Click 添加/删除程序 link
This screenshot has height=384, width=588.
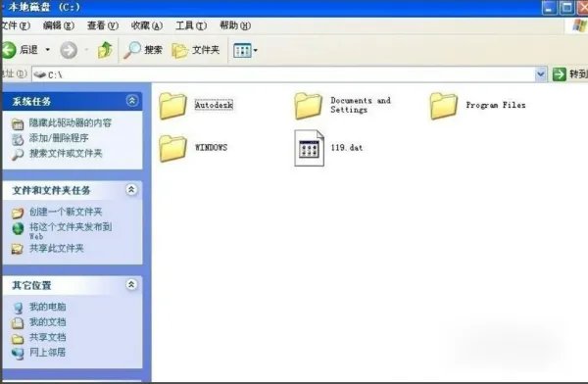pos(59,138)
